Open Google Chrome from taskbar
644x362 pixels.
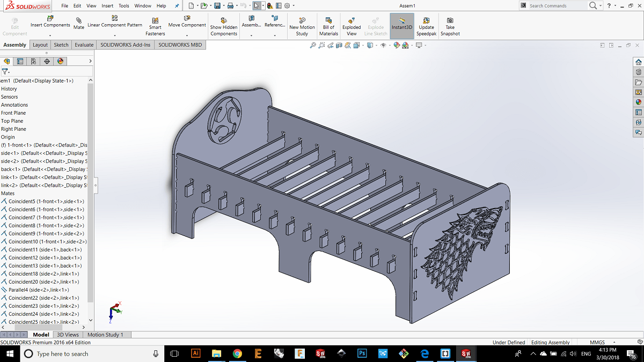[x=237, y=354]
